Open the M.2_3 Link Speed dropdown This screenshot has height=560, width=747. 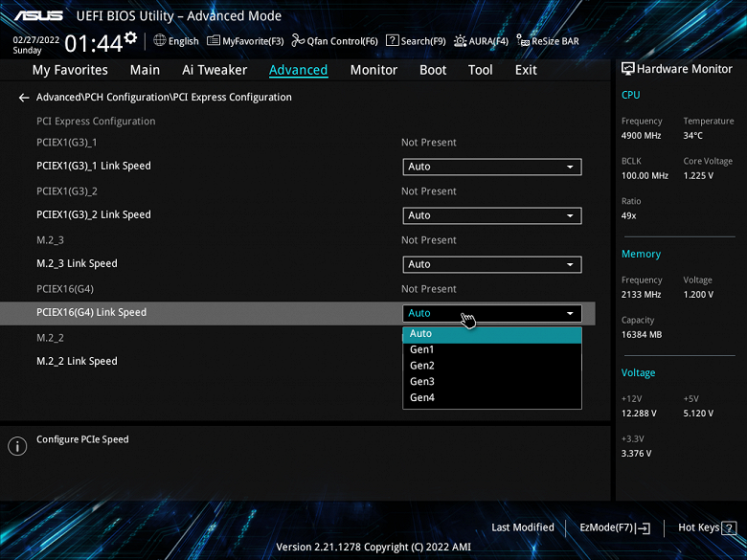[492, 265]
